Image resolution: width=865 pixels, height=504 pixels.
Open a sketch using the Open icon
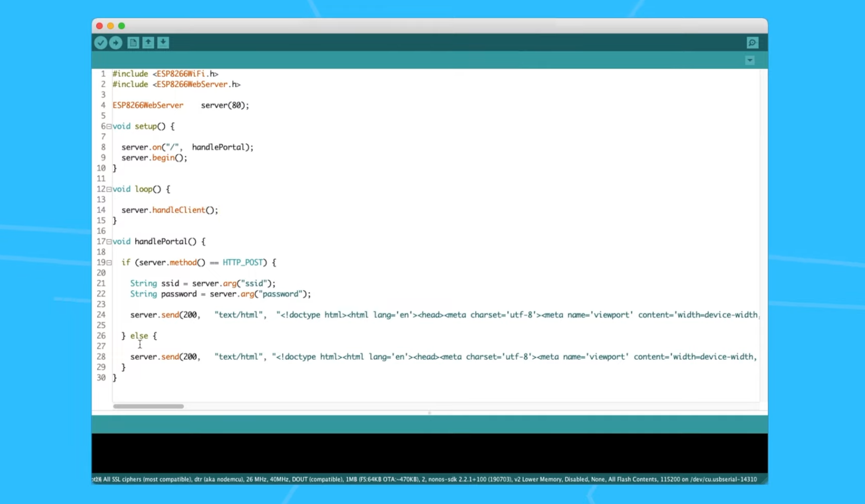(x=148, y=42)
